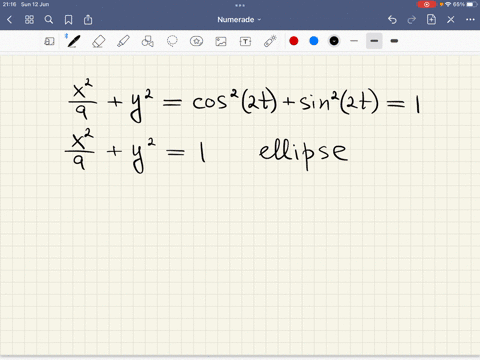The width and height of the screenshot is (480, 360).
Task: Choose the thinnest stroke width
Action: 354,41
